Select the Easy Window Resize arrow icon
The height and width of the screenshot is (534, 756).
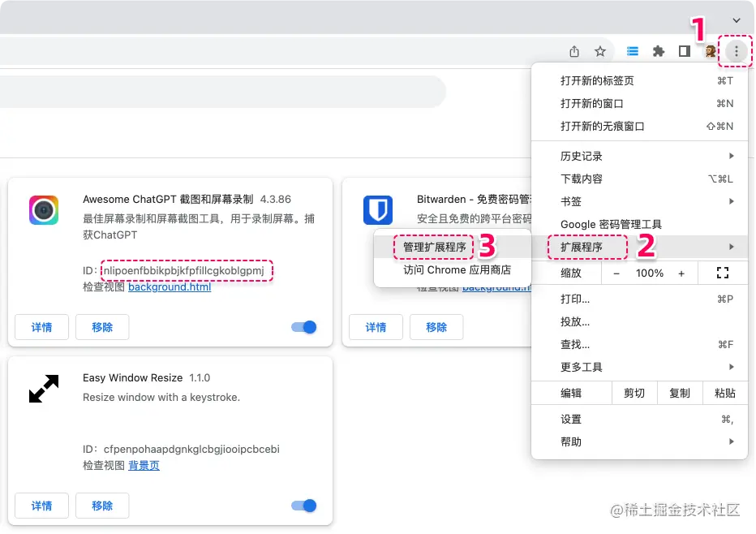tap(42, 389)
